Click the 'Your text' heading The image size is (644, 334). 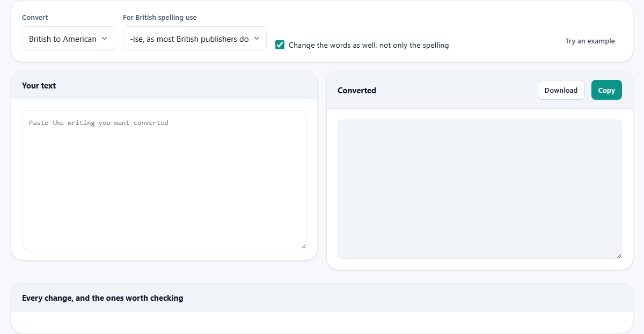39,85
